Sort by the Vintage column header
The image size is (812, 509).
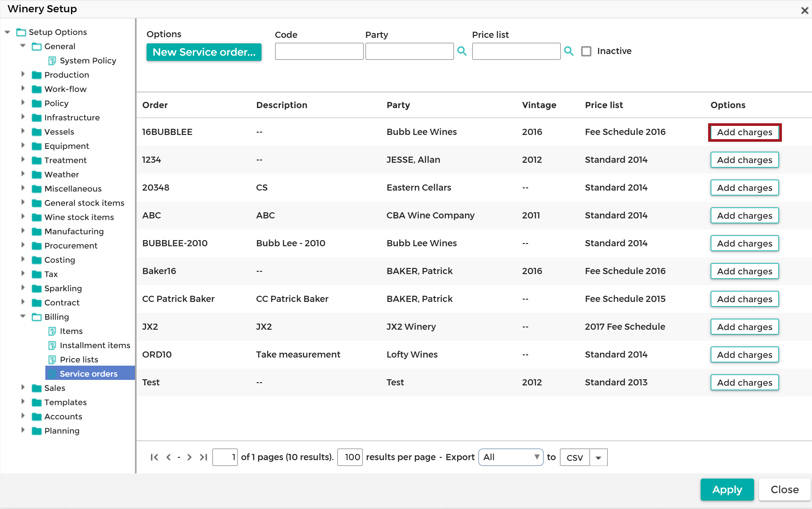(x=539, y=105)
